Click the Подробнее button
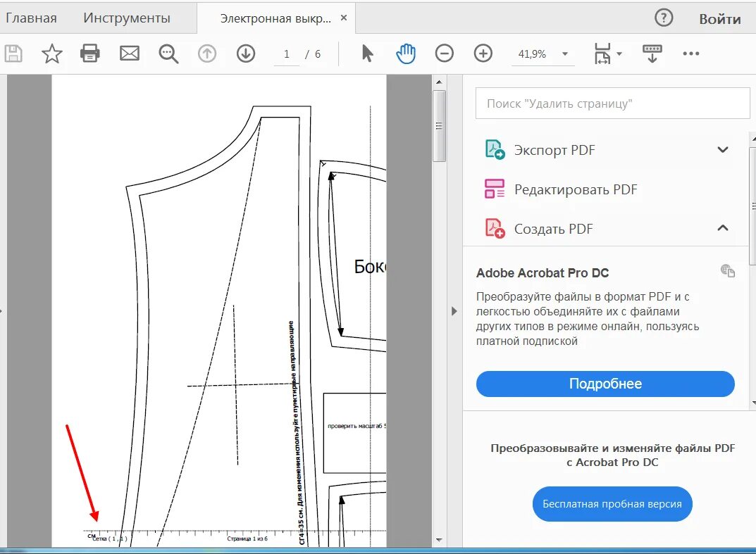 (x=605, y=384)
